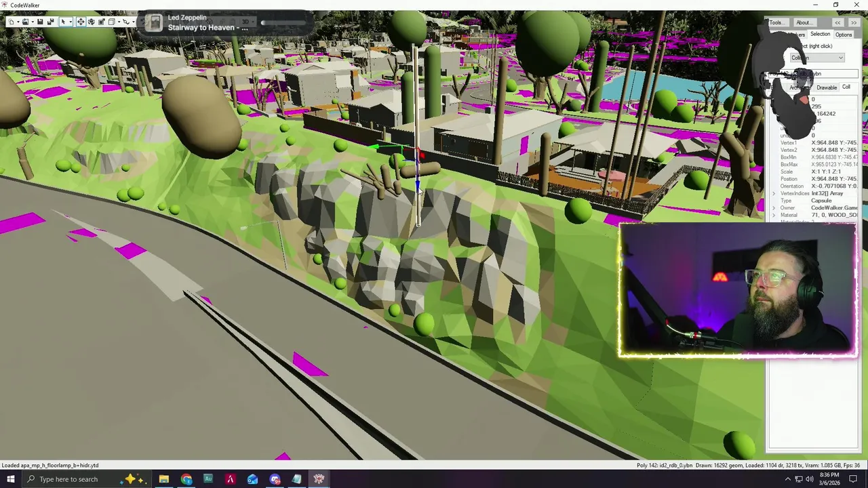The height and width of the screenshot is (488, 868).
Task: Select the Vertex2 property value
Action: (834, 150)
